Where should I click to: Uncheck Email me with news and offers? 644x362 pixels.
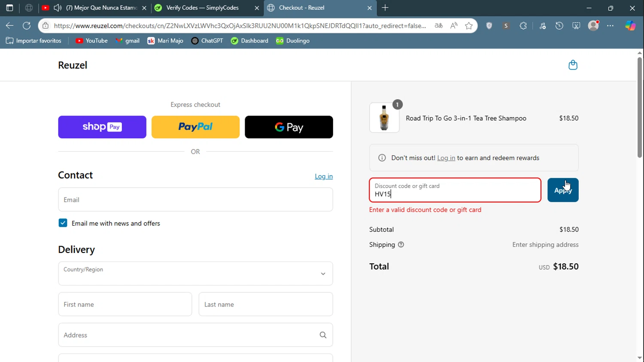pos(63,223)
